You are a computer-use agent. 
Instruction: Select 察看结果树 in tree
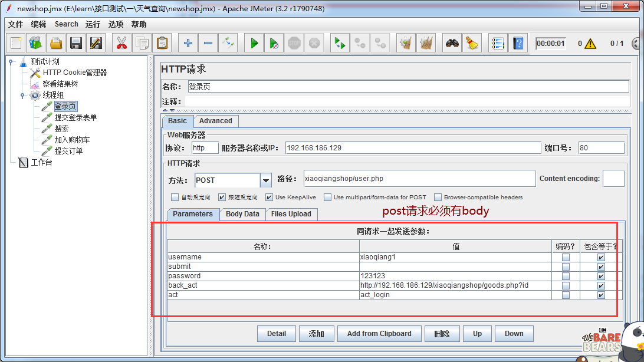click(x=60, y=84)
